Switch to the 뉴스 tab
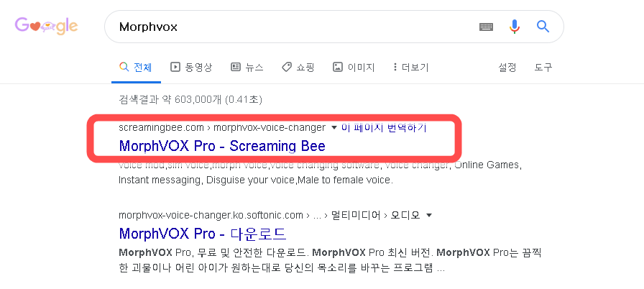This screenshot has height=289, width=644. tap(247, 68)
